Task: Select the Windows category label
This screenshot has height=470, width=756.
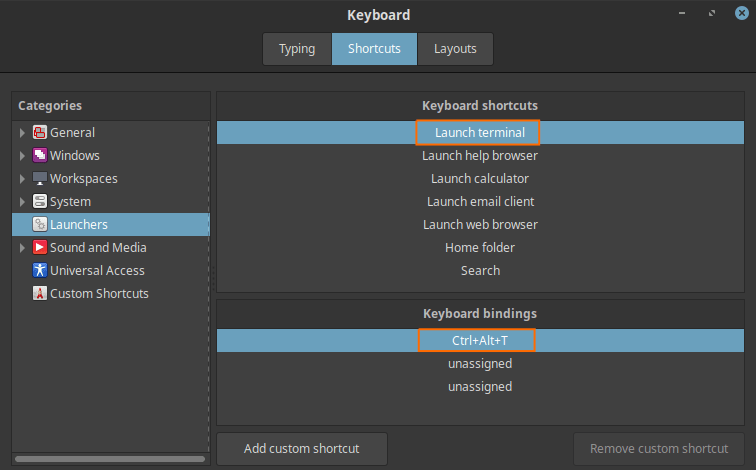Action: (x=75, y=156)
